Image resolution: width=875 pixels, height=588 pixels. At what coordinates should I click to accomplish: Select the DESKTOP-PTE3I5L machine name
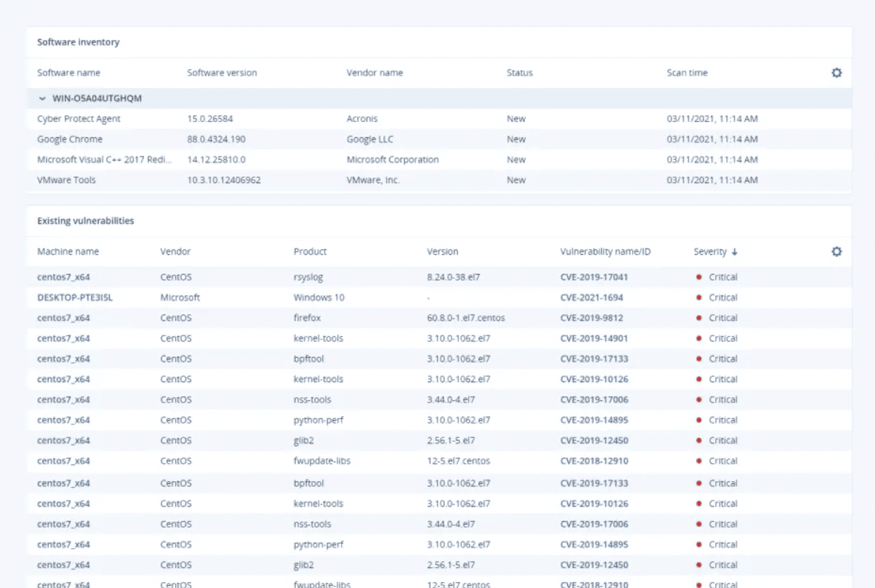pyautogui.click(x=75, y=297)
